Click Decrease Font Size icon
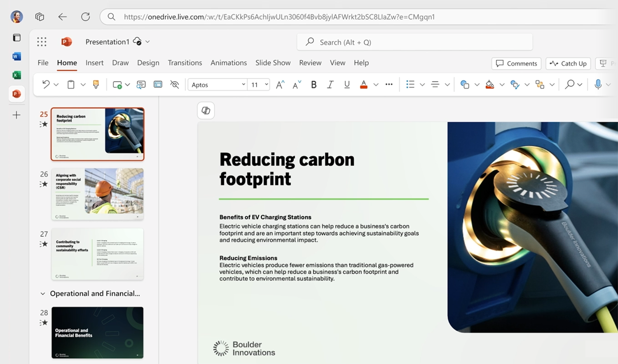This screenshot has height=364, width=618. (x=297, y=85)
